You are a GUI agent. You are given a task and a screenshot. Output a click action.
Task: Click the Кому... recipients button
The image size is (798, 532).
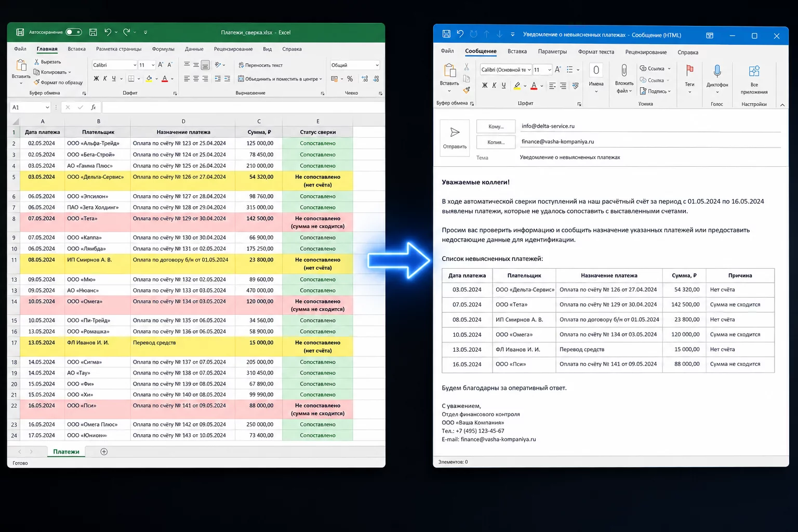(x=496, y=126)
